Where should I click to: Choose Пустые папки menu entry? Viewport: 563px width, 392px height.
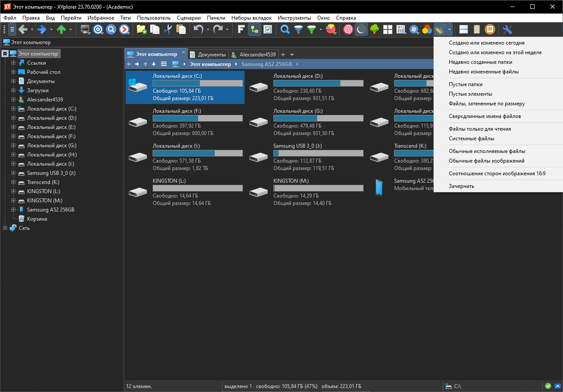465,84
